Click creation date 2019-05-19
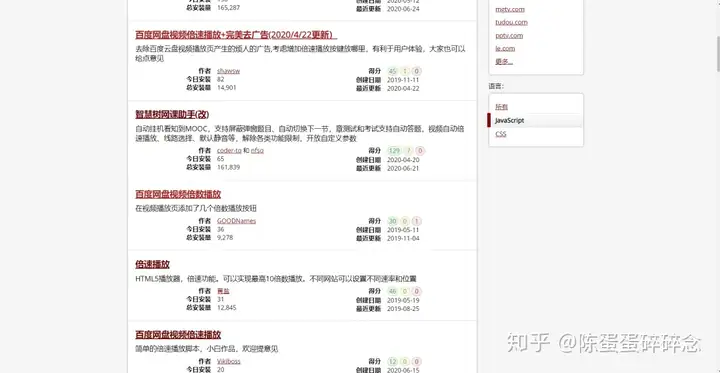 (x=403, y=300)
